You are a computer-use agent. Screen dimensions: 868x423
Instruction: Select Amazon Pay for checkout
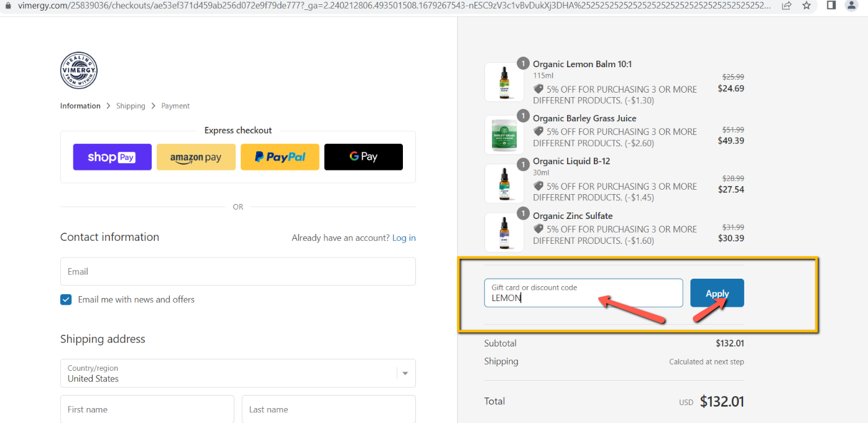[x=196, y=157]
